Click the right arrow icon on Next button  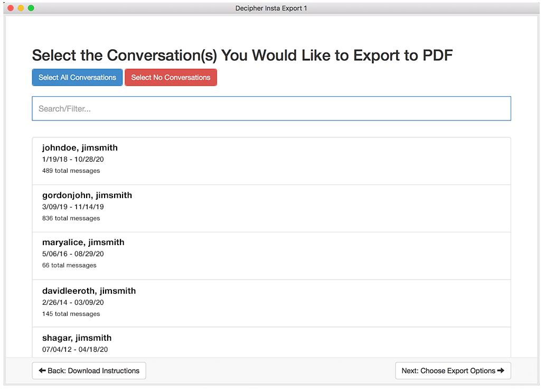(x=500, y=370)
